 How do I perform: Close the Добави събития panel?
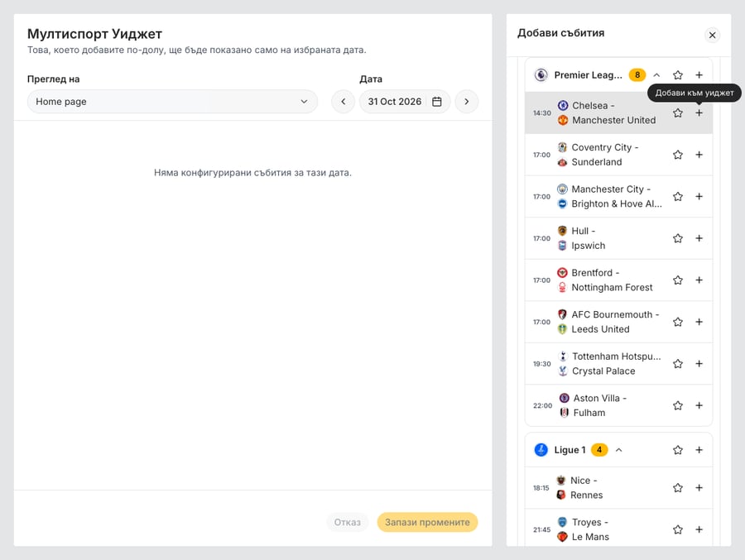click(x=712, y=35)
